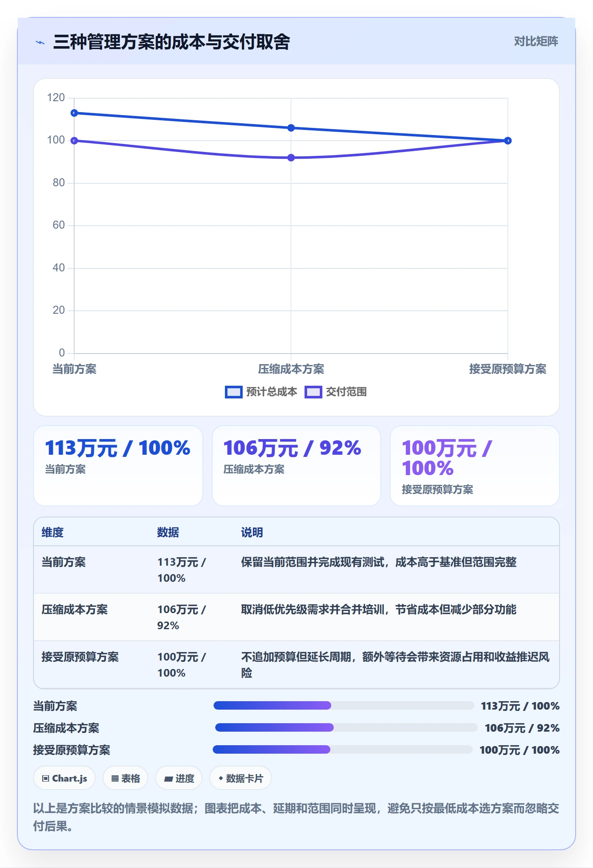Click the 交付范围 point for 压缩成本方案
The height and width of the screenshot is (868, 593).
point(291,158)
